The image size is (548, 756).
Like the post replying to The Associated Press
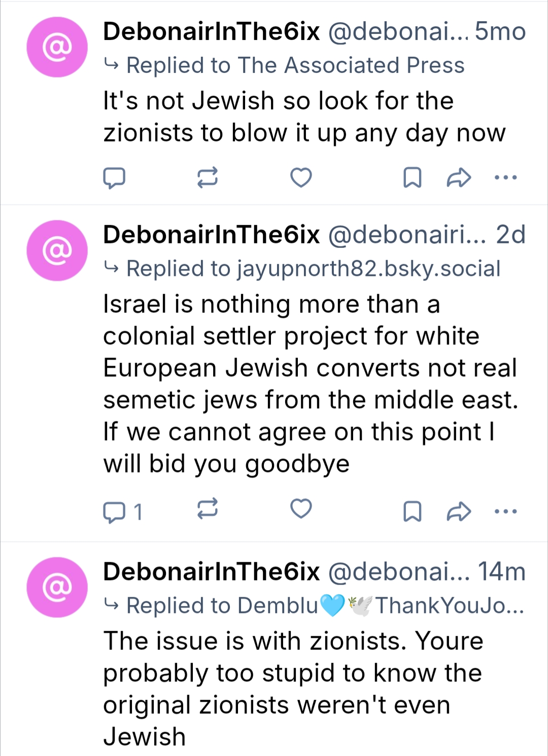click(301, 177)
